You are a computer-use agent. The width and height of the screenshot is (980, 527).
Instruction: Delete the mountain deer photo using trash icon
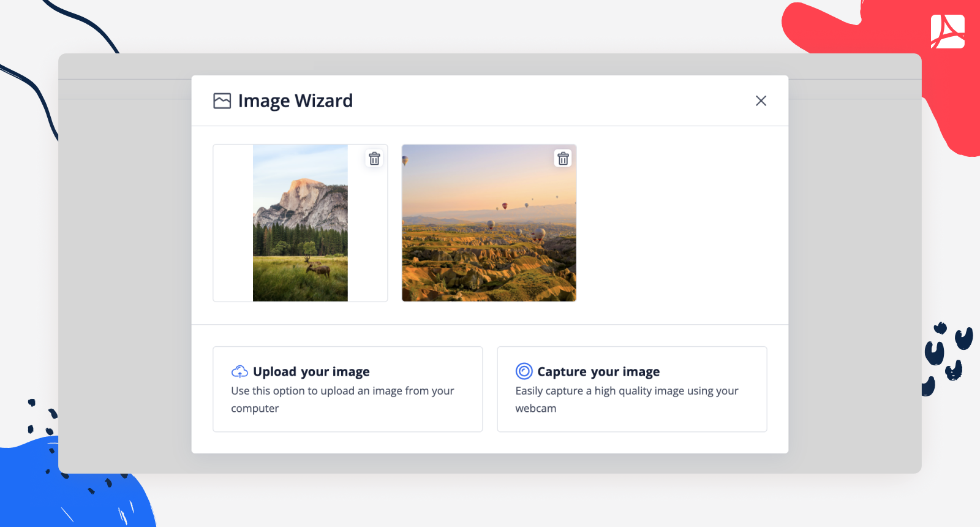click(374, 159)
